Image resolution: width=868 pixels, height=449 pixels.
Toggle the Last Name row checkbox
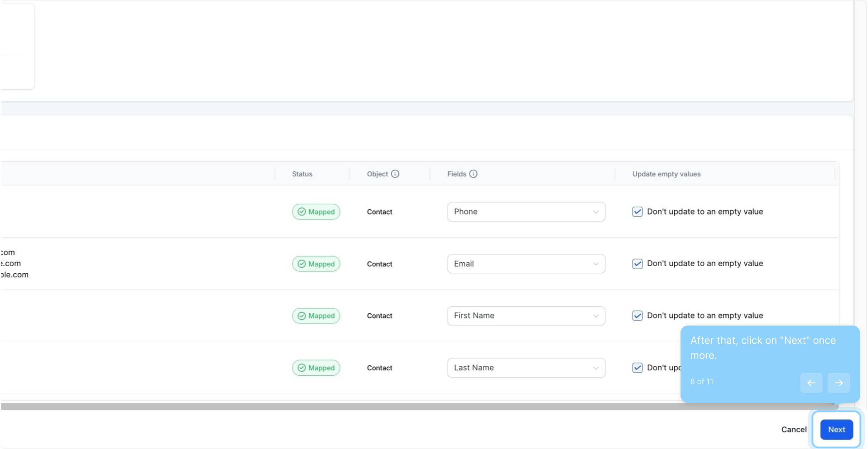[x=637, y=368]
